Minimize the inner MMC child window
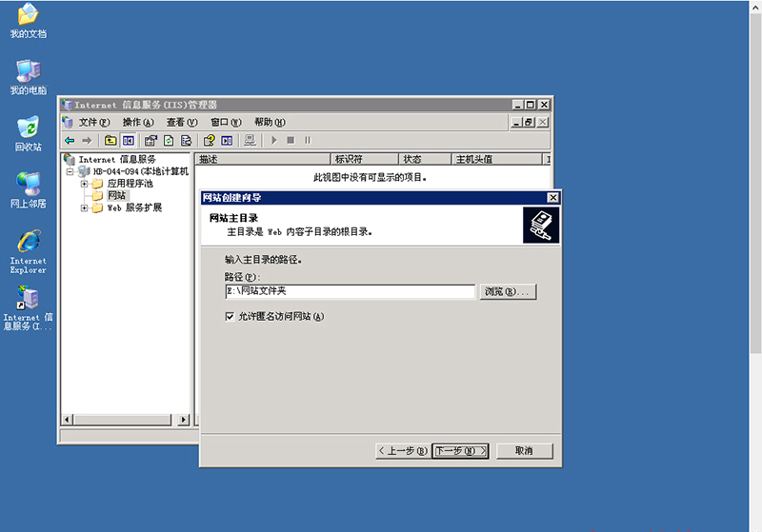 [516, 123]
